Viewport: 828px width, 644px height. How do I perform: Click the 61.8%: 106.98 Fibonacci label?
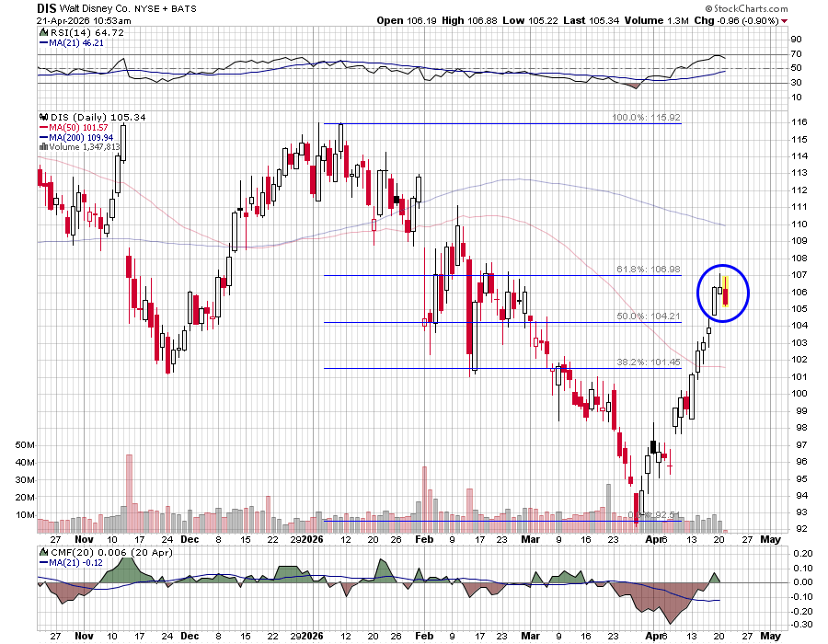coord(649,270)
